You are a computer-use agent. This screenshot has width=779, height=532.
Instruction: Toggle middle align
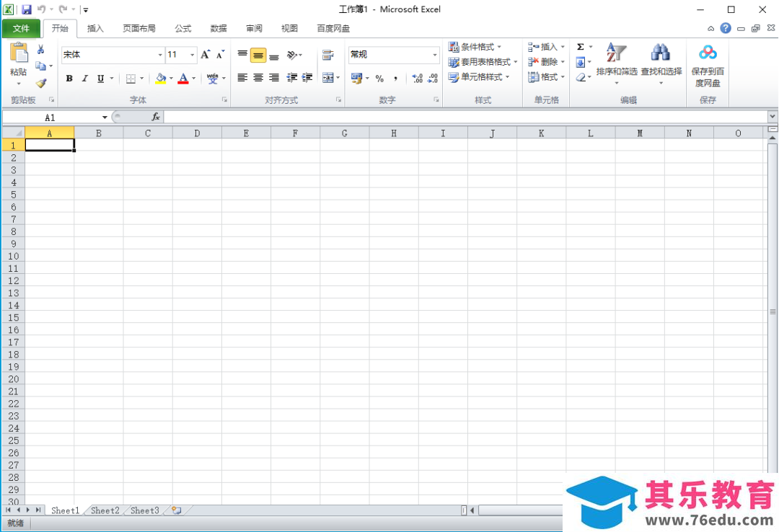tap(258, 55)
